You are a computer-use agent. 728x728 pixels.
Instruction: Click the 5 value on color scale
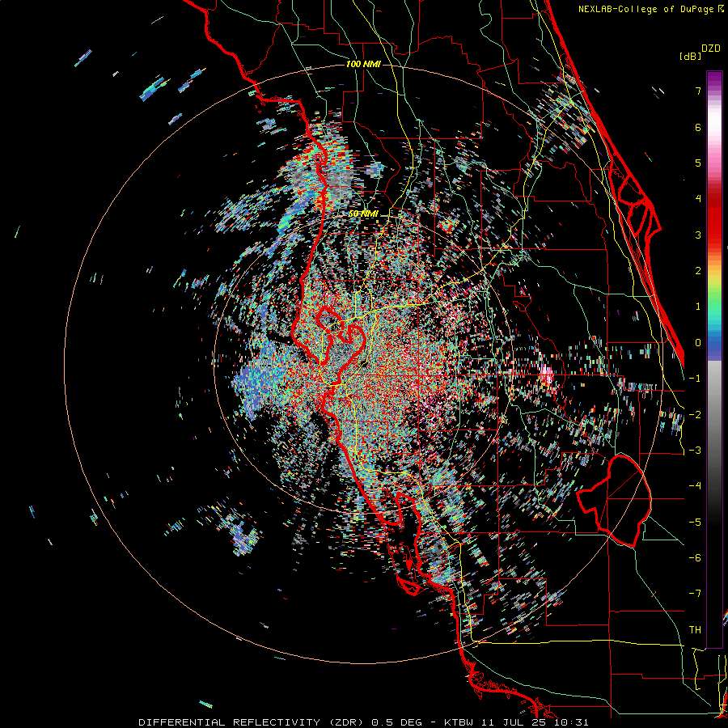click(698, 163)
